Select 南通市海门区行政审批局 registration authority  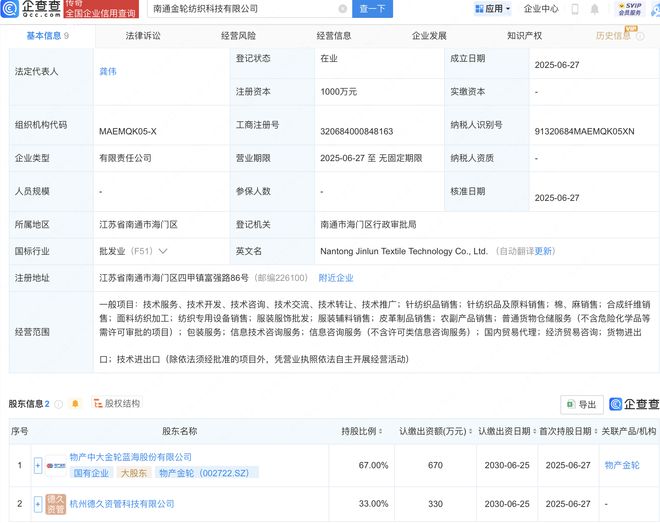click(x=368, y=225)
